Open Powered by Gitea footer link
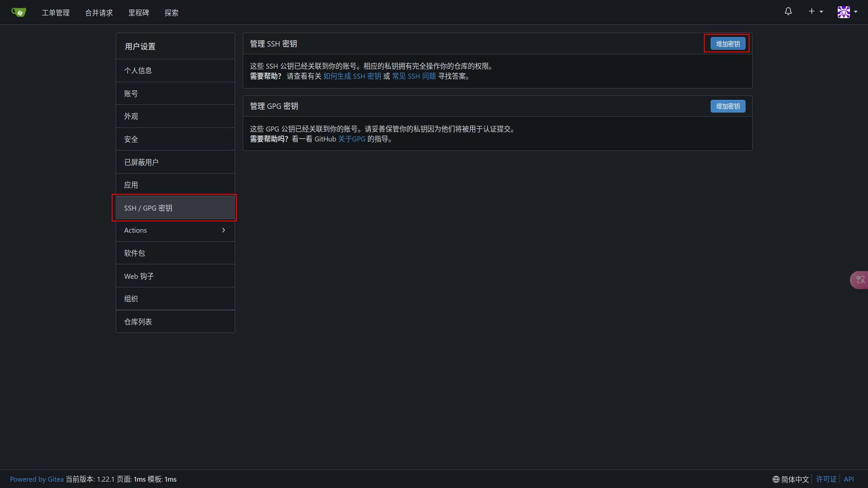This screenshot has width=868, height=488. (37, 479)
